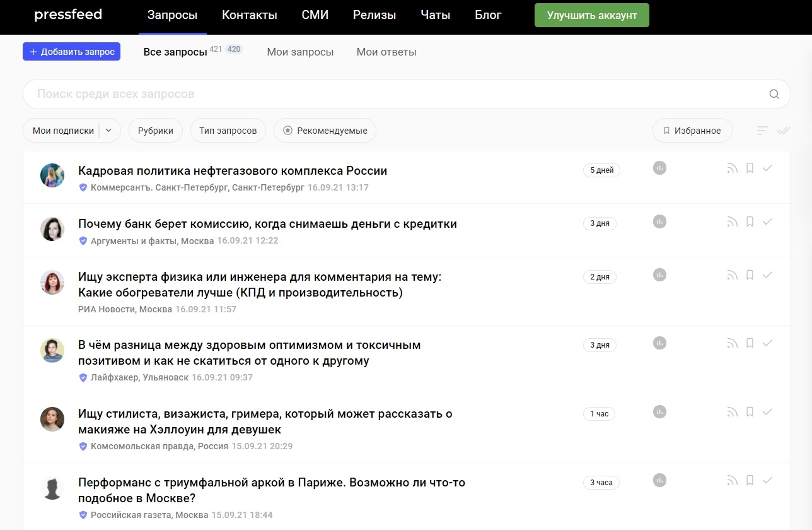The height and width of the screenshot is (530, 812).
Task: Click the 1 час deadline badge
Action: click(x=599, y=414)
